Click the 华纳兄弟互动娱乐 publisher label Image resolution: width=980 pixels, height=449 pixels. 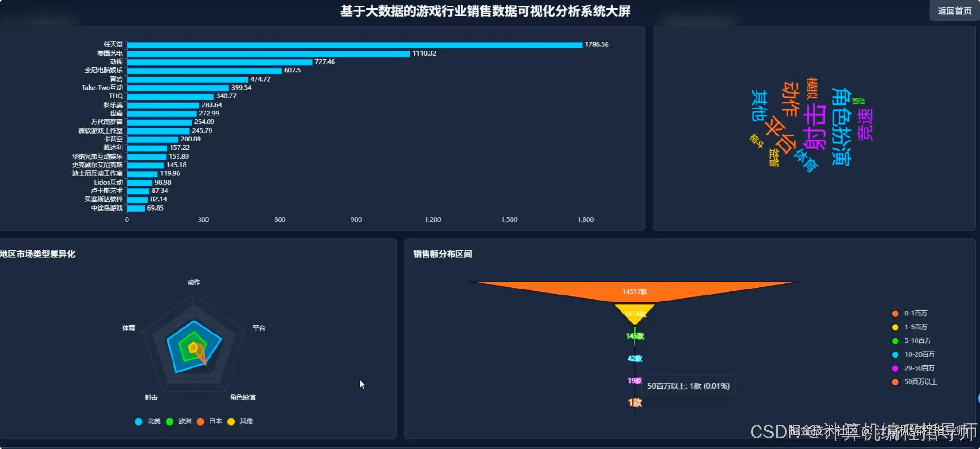[x=97, y=156]
